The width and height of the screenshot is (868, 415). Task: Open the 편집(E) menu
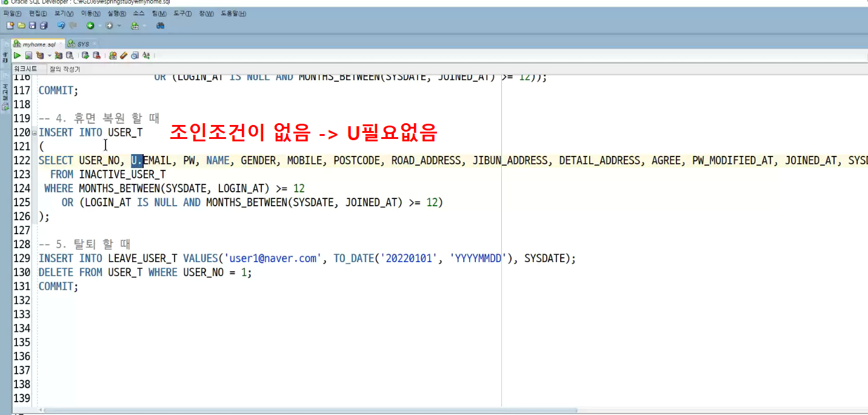point(38,13)
